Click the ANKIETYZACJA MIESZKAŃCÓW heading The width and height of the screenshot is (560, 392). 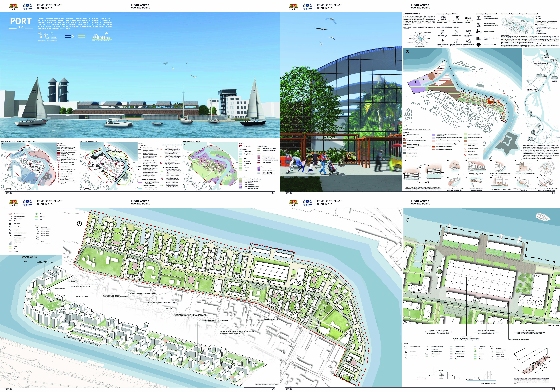[412, 14]
